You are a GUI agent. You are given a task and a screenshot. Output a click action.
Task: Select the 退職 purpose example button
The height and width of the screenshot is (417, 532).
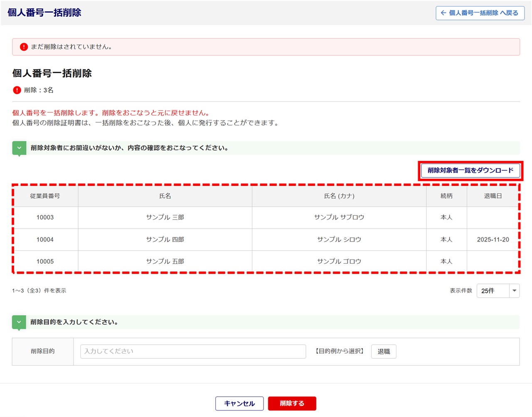[x=383, y=352]
